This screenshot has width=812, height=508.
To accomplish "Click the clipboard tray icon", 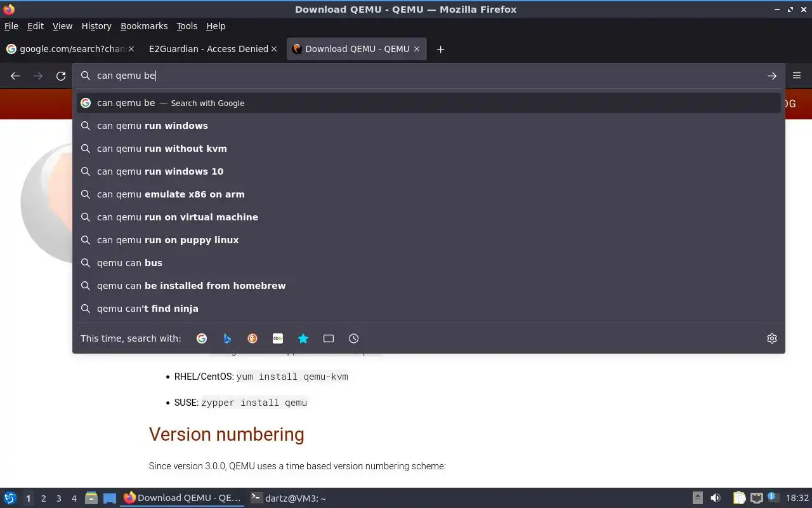I will click(740, 498).
